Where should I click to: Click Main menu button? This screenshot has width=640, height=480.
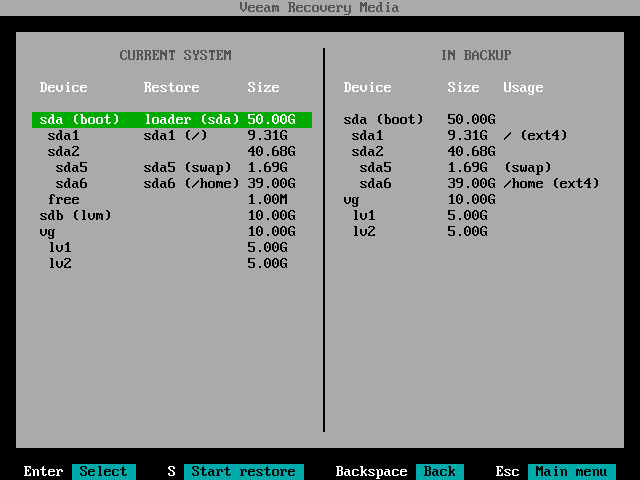(572, 471)
